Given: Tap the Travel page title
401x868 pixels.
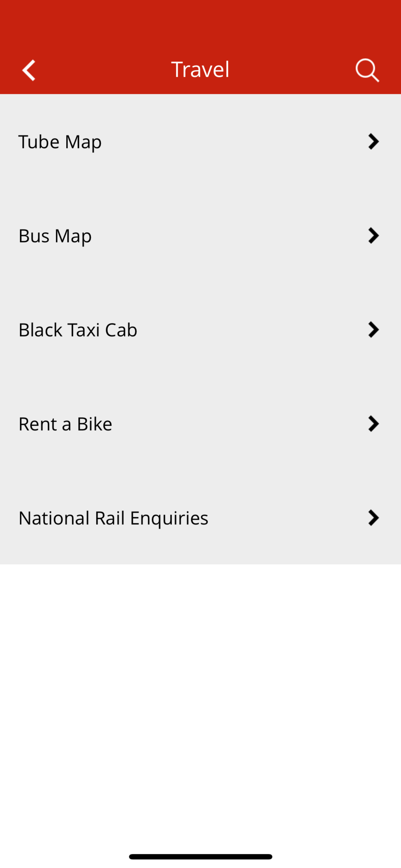Looking at the screenshot, I should [x=200, y=69].
